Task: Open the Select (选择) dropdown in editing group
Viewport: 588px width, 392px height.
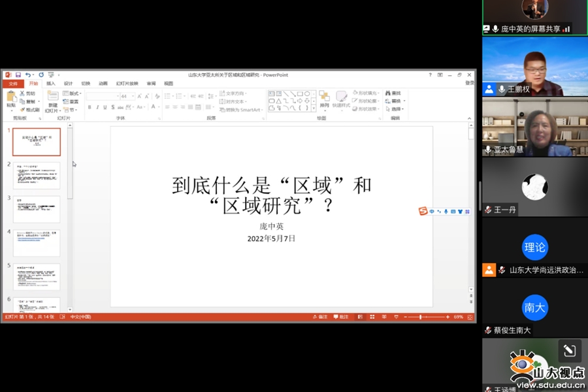Action: pyautogui.click(x=397, y=109)
